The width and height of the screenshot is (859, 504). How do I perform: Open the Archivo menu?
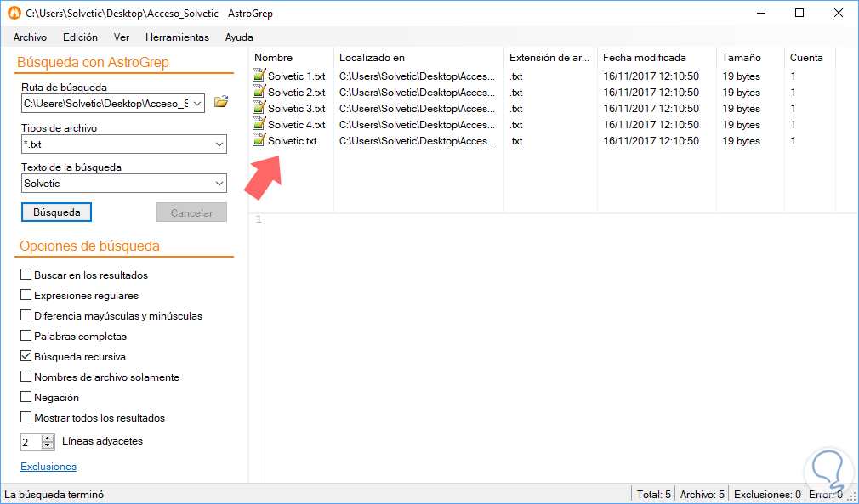pyautogui.click(x=30, y=37)
